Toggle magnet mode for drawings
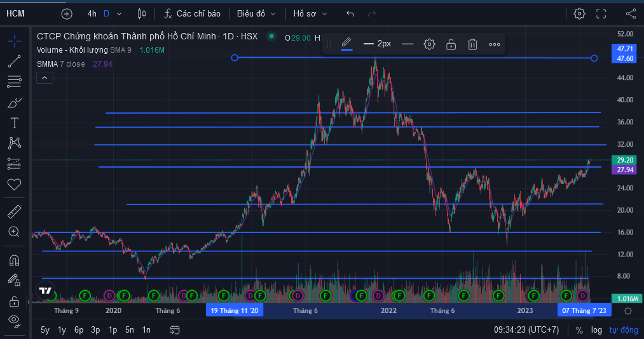Viewport: 644px width, 339px height. click(x=15, y=260)
